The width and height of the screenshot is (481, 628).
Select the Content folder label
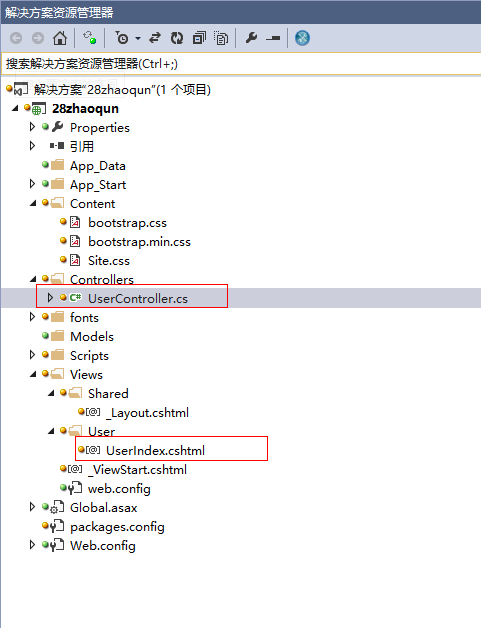pyautogui.click(x=93, y=203)
